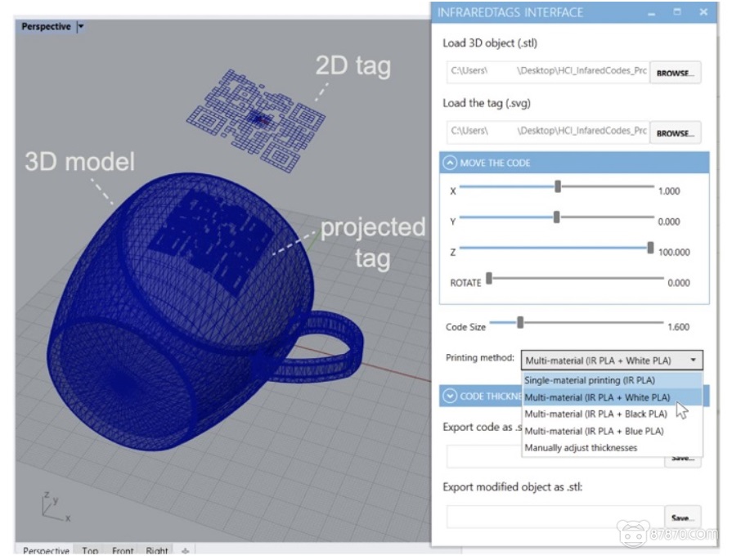
Task: Click the ROTATE slider handle
Action: click(489, 279)
